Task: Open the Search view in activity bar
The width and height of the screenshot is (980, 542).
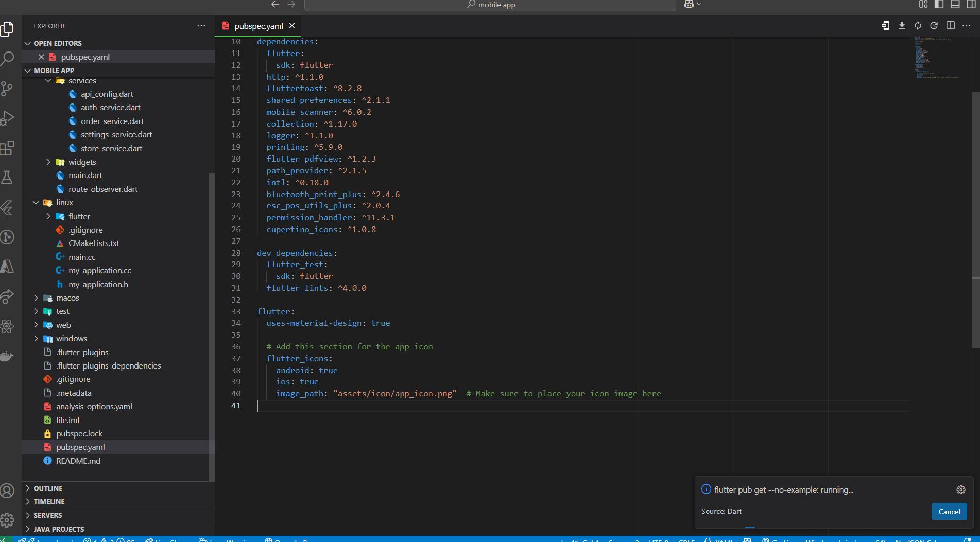Action: point(7,58)
